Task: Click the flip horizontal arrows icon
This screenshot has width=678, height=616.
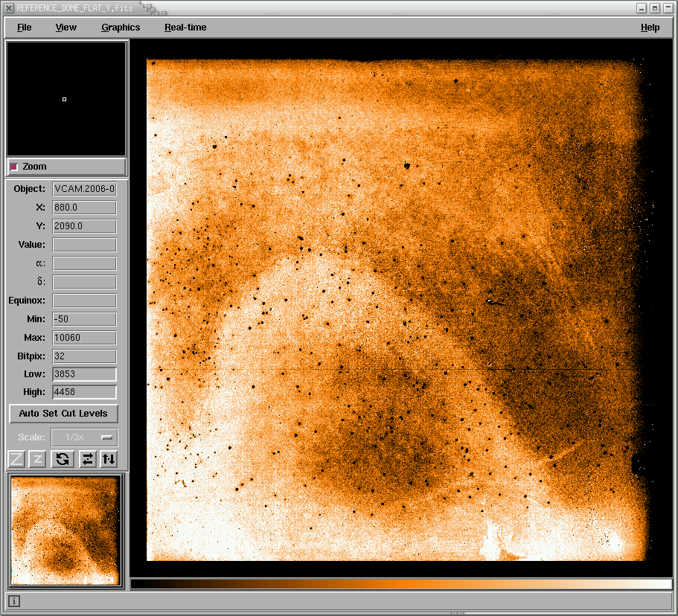Action: pyautogui.click(x=88, y=459)
